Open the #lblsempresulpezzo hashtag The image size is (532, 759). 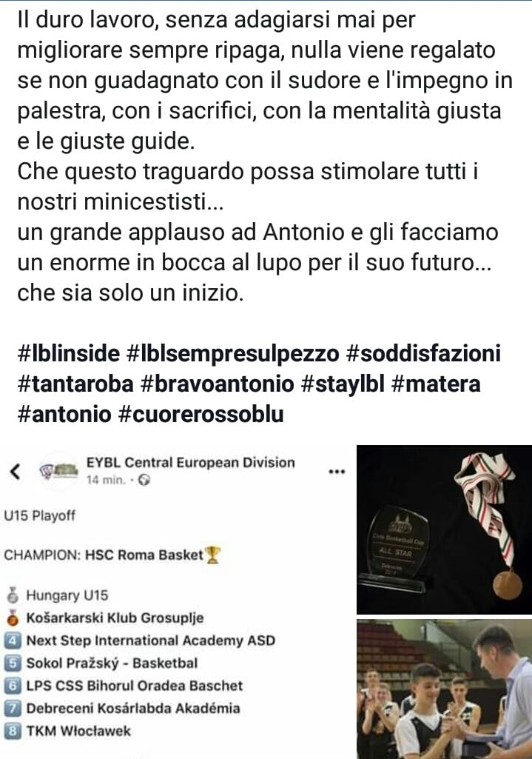click(x=232, y=353)
